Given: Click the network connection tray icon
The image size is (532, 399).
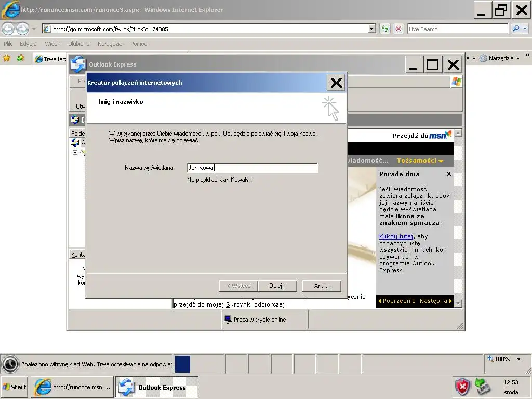Looking at the screenshot, I should coord(483,387).
